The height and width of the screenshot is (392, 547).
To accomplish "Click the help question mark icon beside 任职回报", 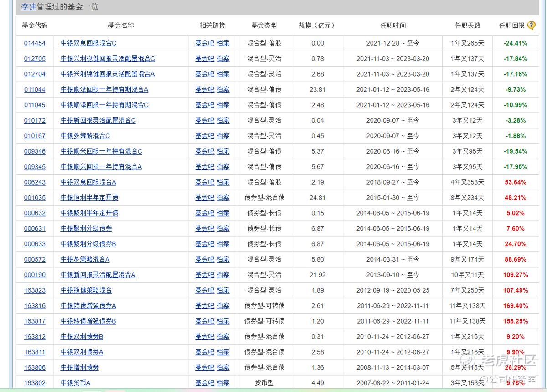I will 531,26.
